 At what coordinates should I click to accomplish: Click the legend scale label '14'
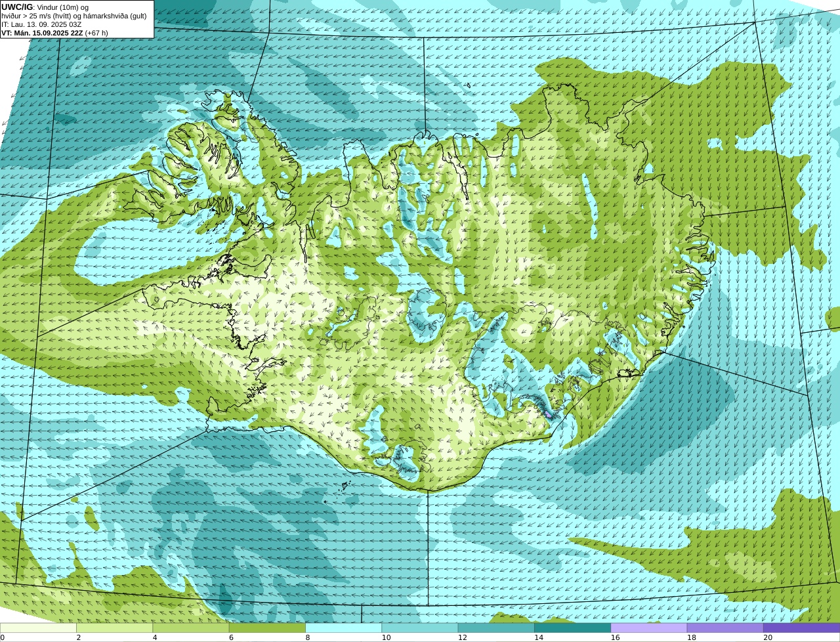[x=539, y=637]
